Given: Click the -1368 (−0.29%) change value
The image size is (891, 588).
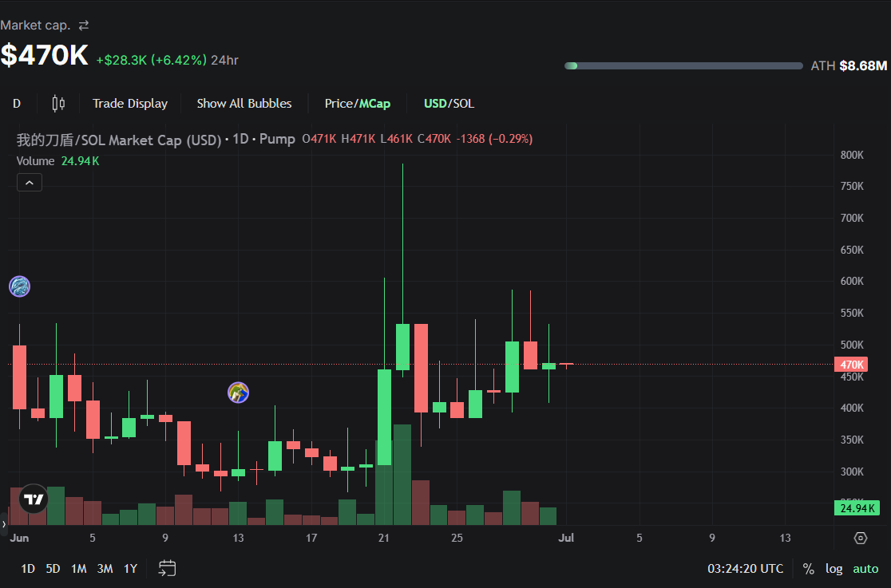Looking at the screenshot, I should click(x=494, y=139).
